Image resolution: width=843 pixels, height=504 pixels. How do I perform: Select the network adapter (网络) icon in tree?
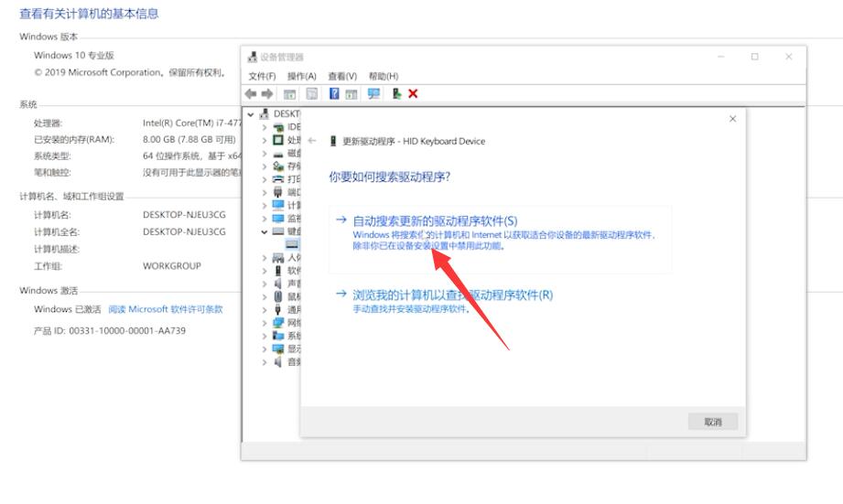click(x=278, y=323)
